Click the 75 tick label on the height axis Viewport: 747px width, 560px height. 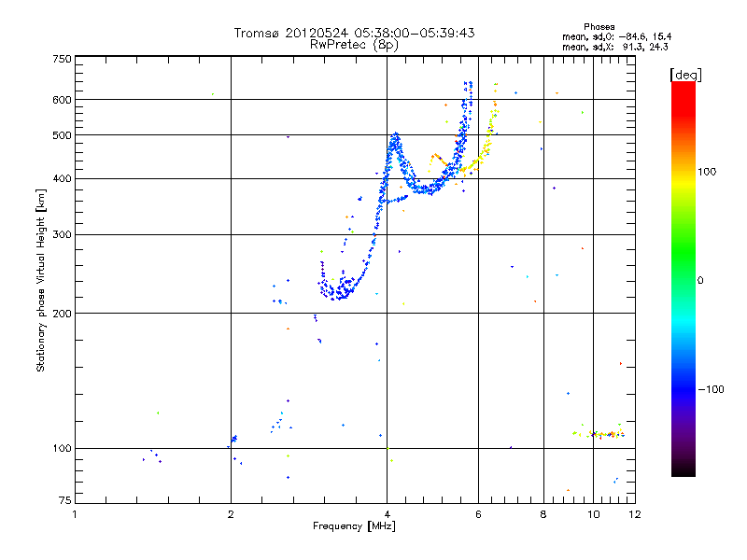coord(65,500)
